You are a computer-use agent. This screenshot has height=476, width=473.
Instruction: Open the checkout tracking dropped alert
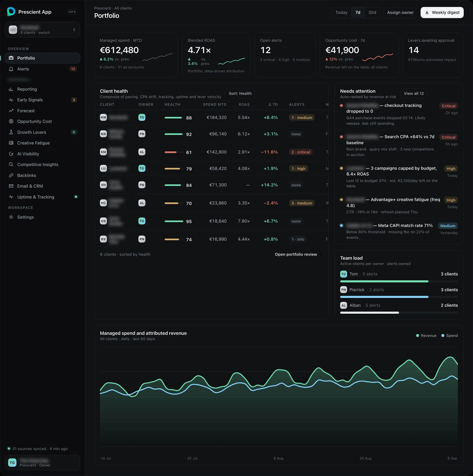399,114
